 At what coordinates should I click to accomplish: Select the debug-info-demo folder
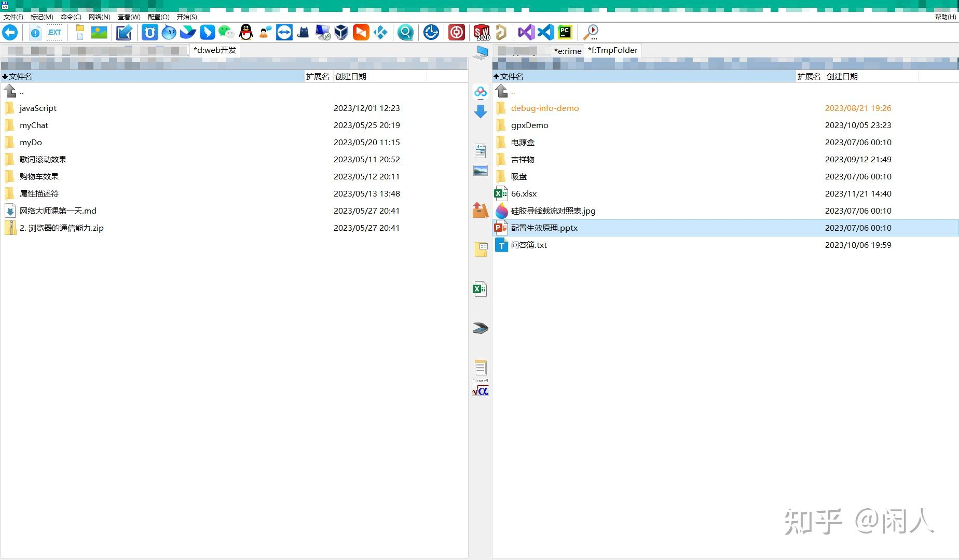coord(725,108)
